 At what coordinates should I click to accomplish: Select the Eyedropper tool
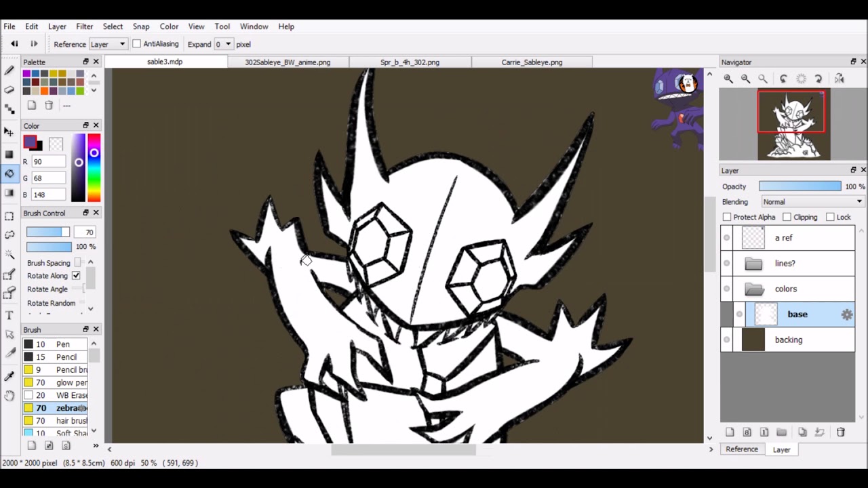pyautogui.click(x=9, y=375)
